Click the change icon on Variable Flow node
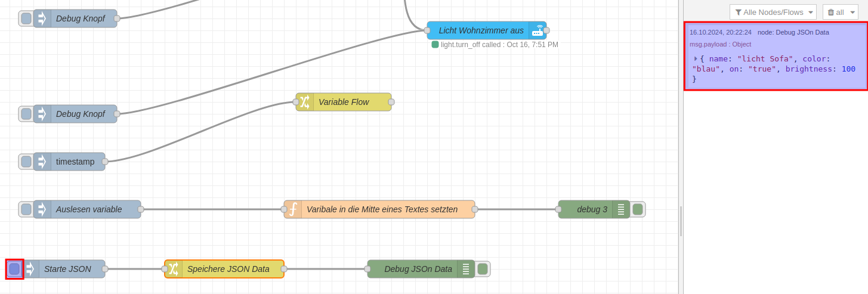This screenshot has height=294, width=868. (x=305, y=102)
